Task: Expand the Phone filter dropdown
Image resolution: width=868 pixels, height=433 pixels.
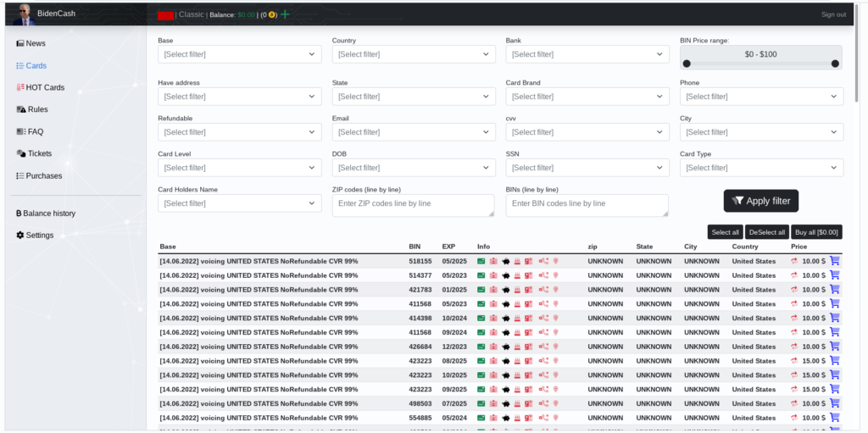Action: [x=762, y=97]
